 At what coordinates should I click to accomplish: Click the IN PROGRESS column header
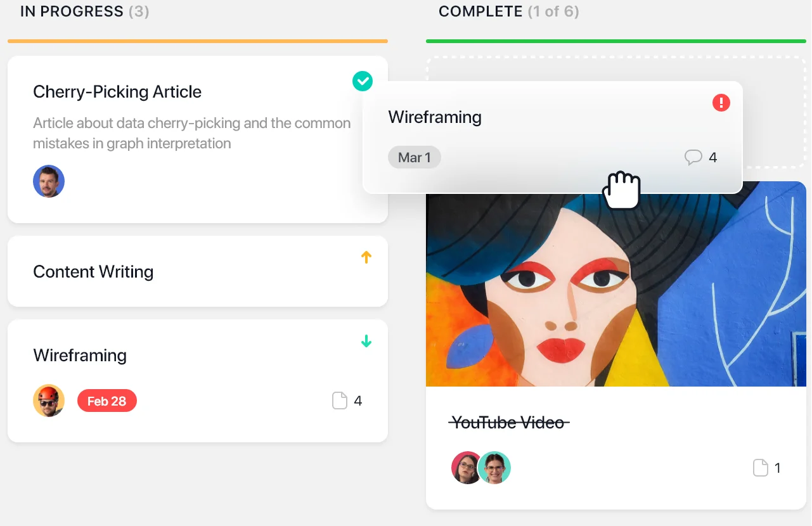click(x=72, y=11)
